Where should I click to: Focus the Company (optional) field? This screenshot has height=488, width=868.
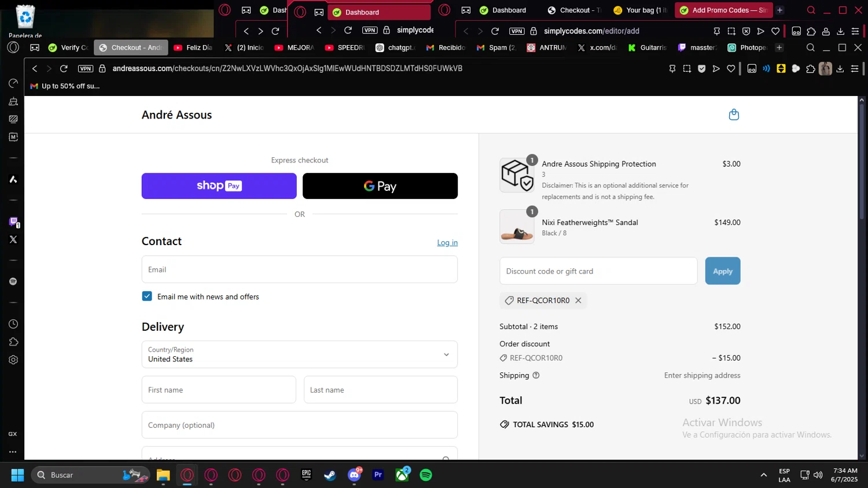click(300, 425)
